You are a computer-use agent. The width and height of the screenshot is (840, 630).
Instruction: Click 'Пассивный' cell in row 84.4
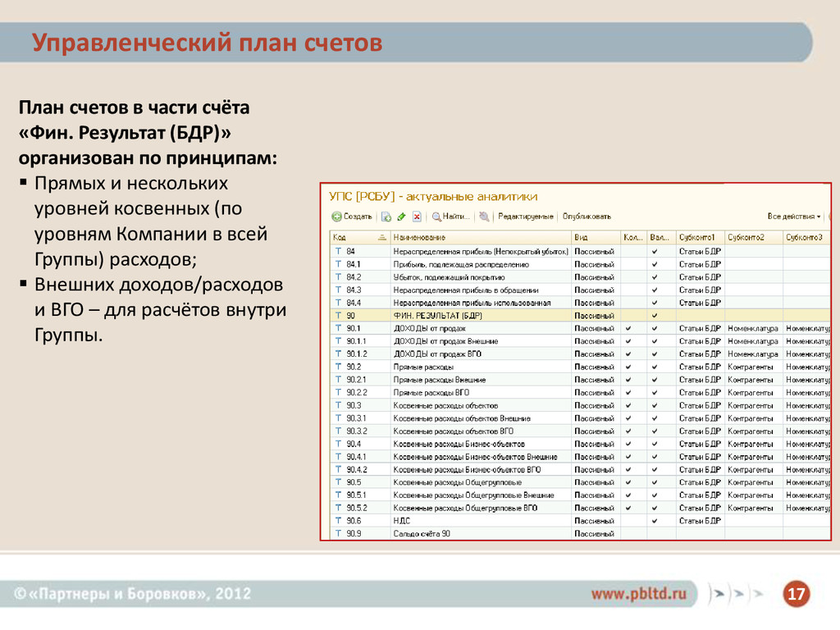coord(594,303)
